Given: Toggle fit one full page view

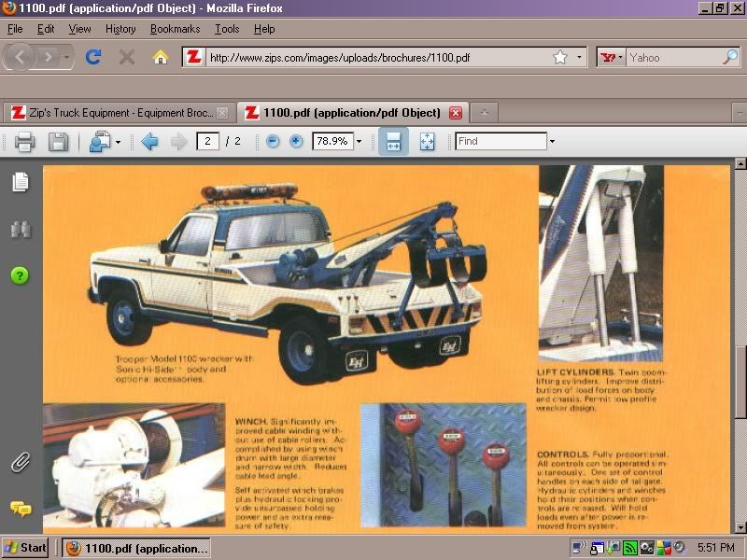Looking at the screenshot, I should tap(427, 142).
